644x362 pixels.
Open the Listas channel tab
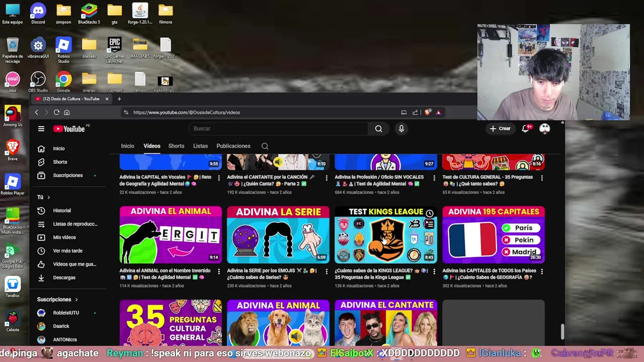coord(200,146)
